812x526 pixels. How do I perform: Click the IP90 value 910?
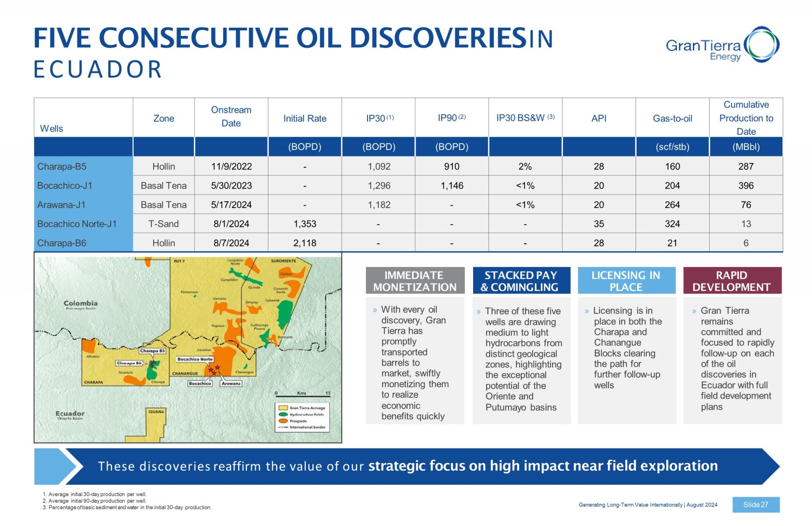pos(451,166)
